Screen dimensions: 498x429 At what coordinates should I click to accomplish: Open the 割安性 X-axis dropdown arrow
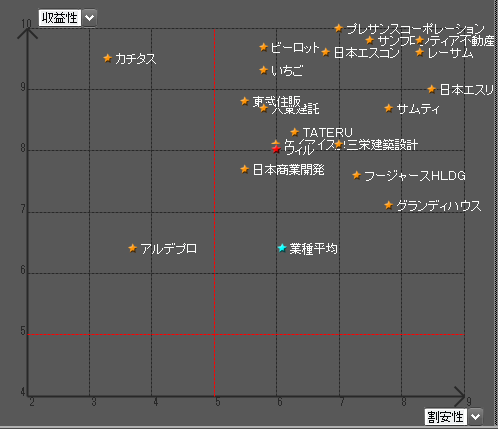475,416
